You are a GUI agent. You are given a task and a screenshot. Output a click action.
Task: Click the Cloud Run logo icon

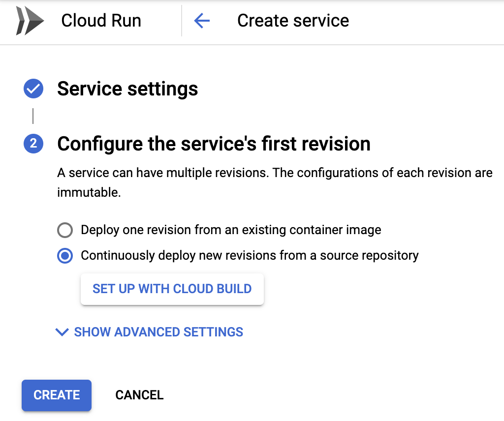click(x=30, y=21)
